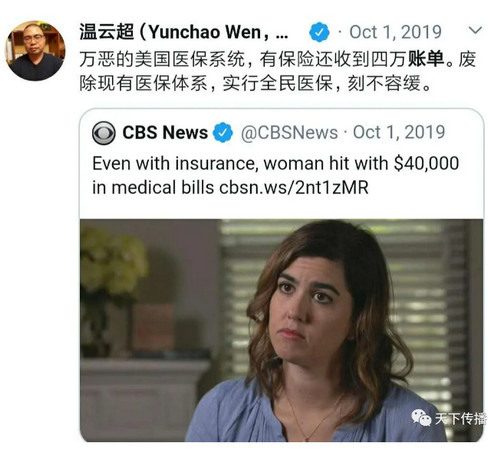Click the yellow flowers in the photo background
Image resolution: width=488 pixels, height=460 pixels.
pos(113,263)
